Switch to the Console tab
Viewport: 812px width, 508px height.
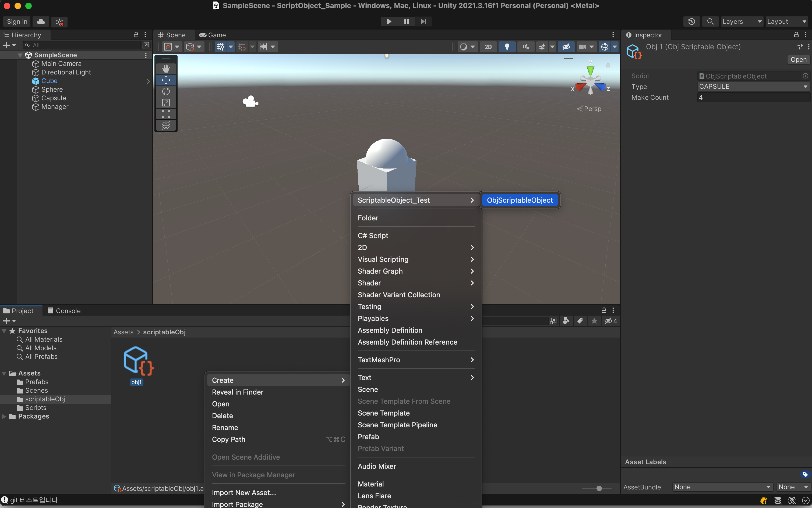click(x=64, y=311)
